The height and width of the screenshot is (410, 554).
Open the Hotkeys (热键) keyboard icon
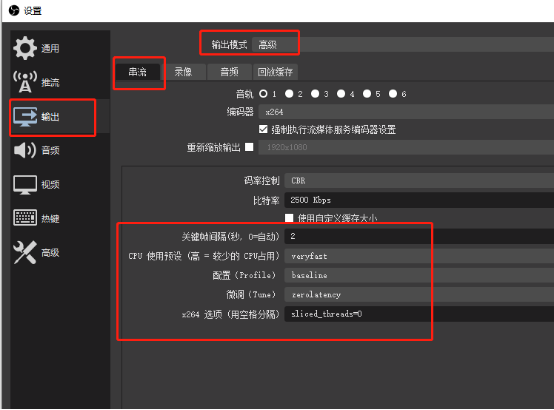[25, 218]
